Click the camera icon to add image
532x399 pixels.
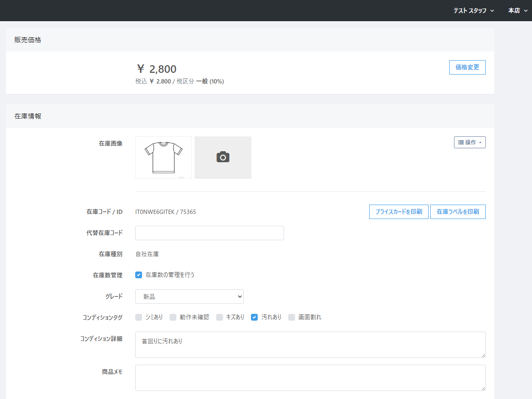click(223, 158)
